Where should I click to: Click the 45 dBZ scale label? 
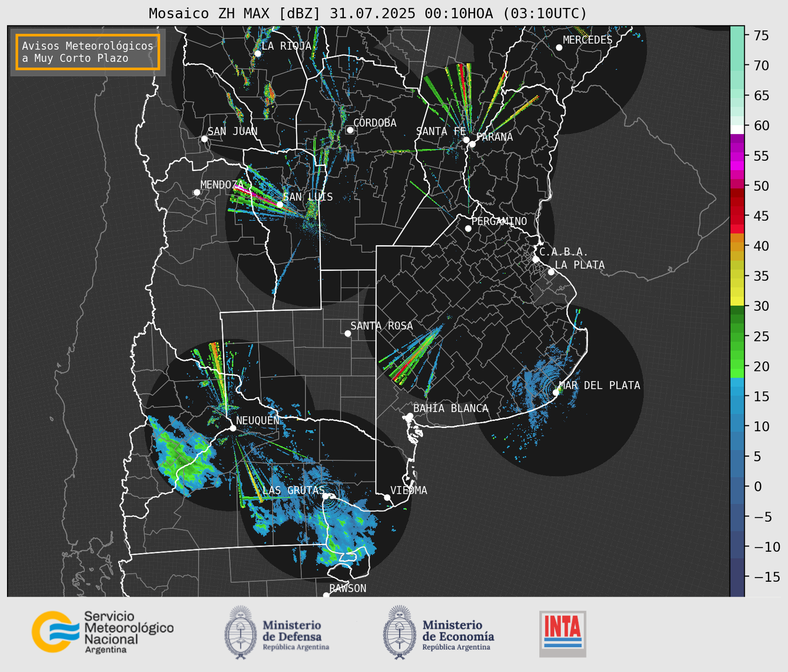[x=762, y=216]
